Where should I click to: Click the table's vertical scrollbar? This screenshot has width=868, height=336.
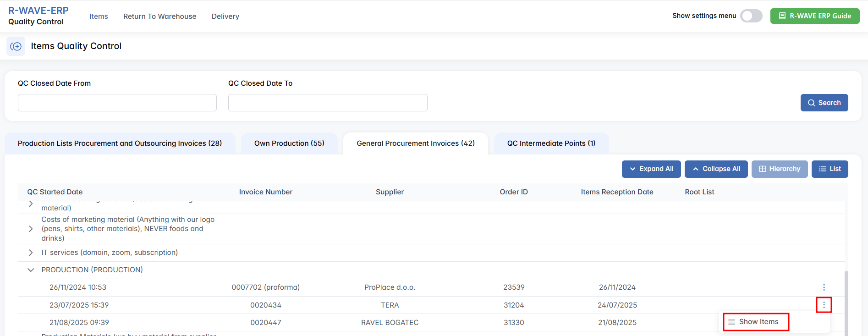tap(846, 303)
